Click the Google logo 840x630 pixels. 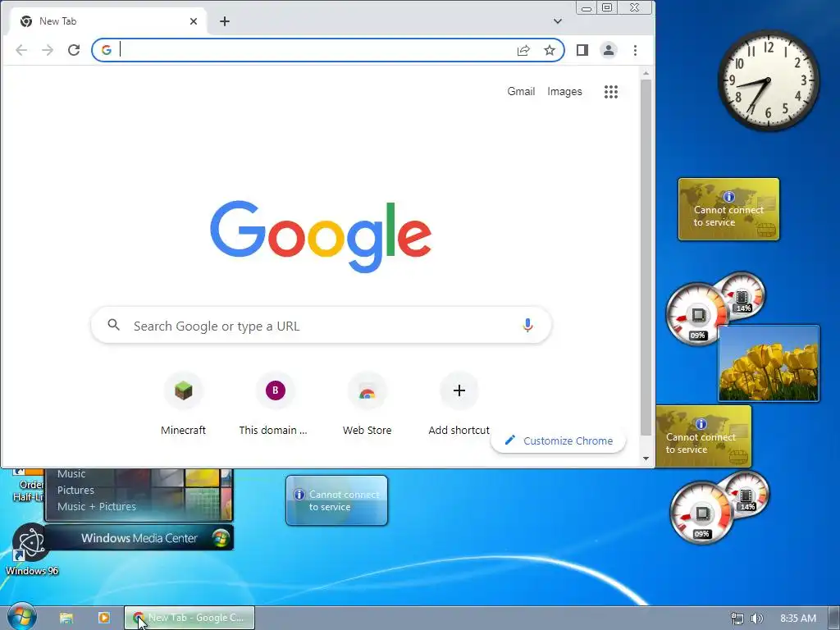(x=321, y=236)
